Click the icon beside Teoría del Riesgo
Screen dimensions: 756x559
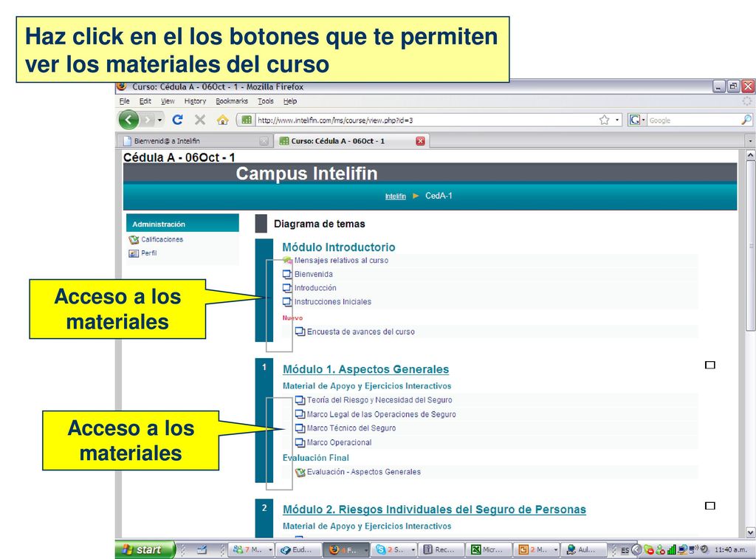pyautogui.click(x=300, y=399)
